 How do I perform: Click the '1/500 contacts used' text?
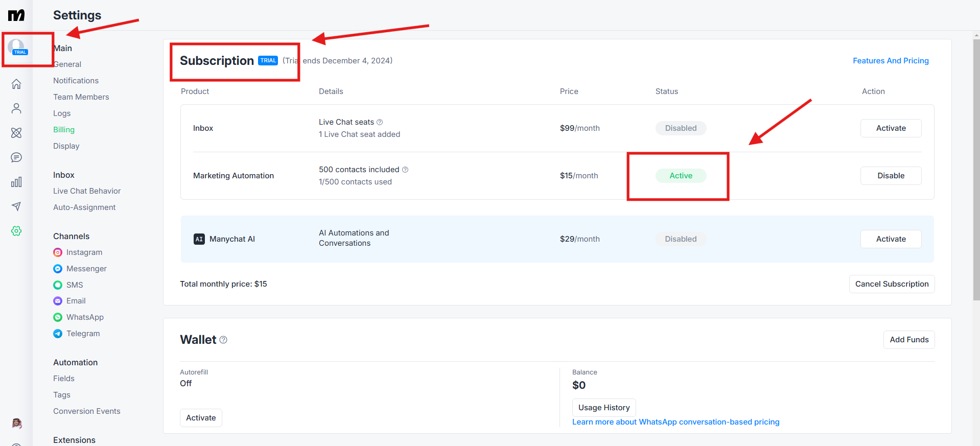pos(355,182)
